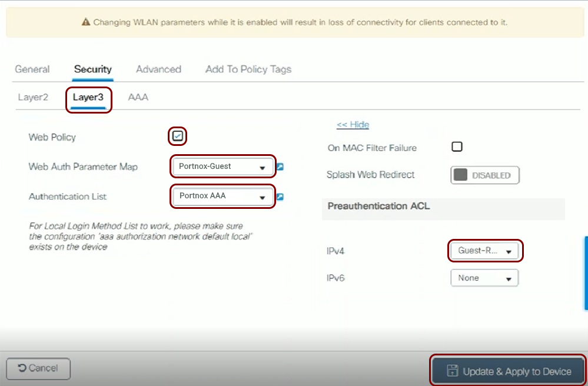Select the Security tab

[92, 69]
